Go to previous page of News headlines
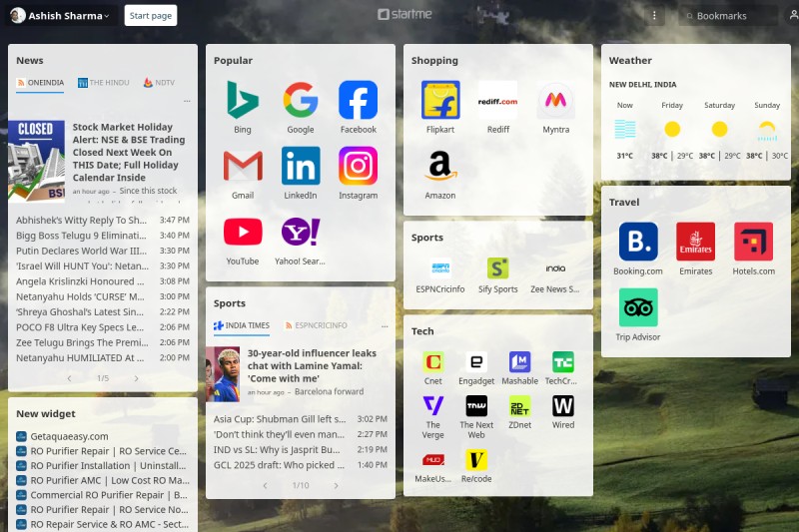 point(69,378)
